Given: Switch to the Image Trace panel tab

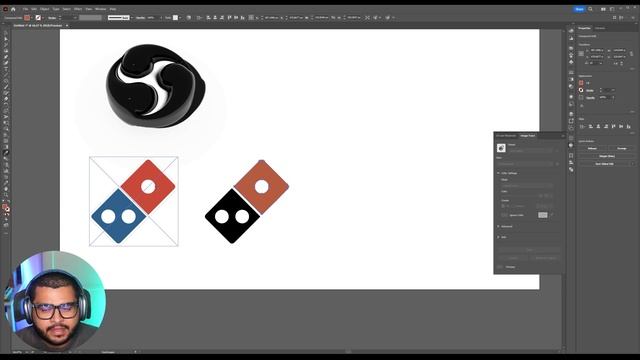Looking at the screenshot, I should point(527,136).
